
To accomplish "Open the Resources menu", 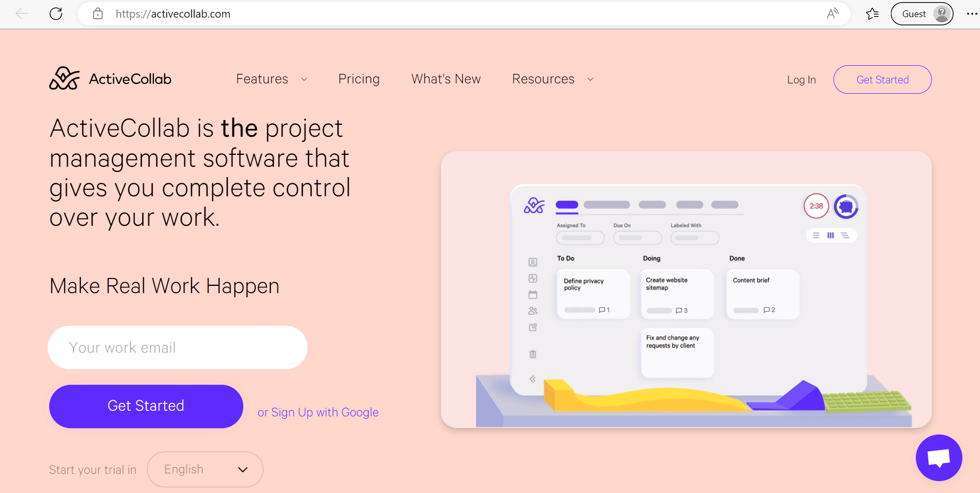I will point(543,79).
